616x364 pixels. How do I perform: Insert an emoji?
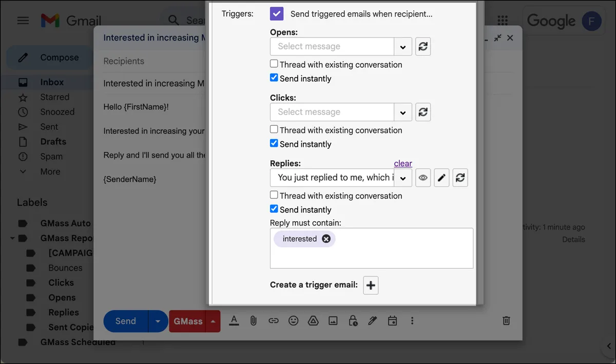click(x=293, y=321)
